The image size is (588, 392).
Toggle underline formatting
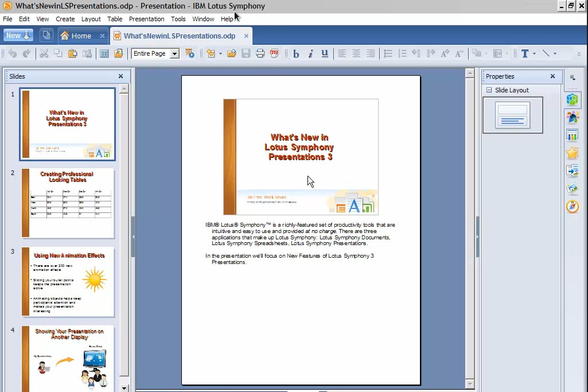[x=325, y=53]
